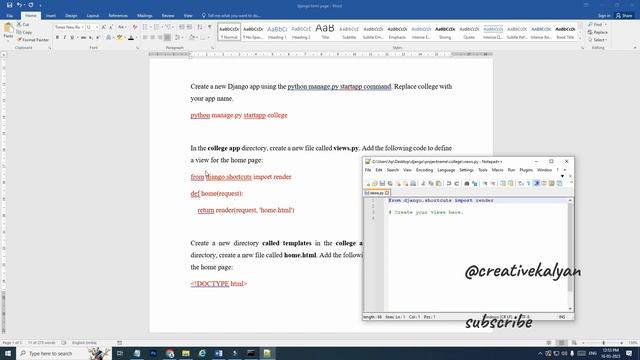Open the References ribbon tab

click(118, 16)
